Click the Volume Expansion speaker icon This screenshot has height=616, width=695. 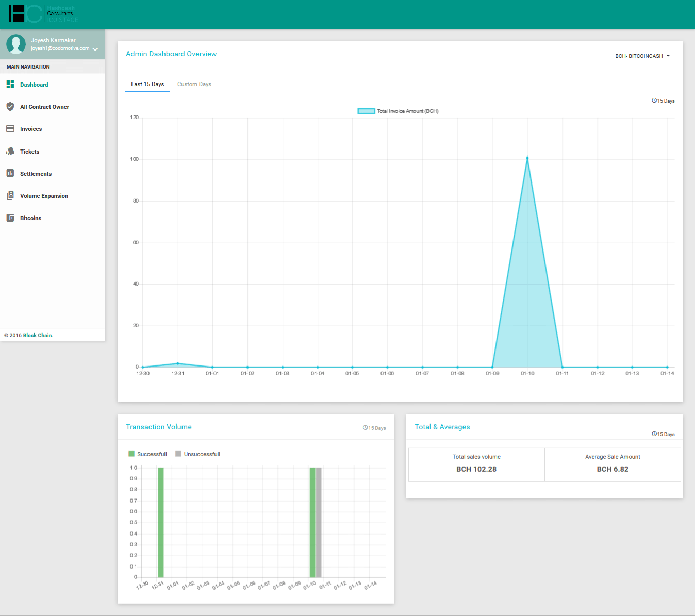click(x=10, y=195)
